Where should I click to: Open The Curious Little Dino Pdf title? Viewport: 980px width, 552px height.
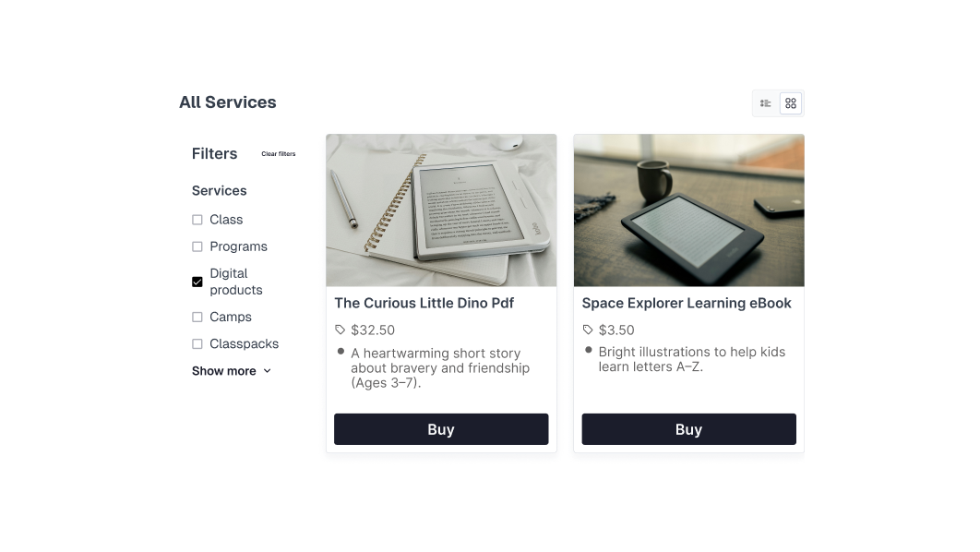(x=424, y=303)
